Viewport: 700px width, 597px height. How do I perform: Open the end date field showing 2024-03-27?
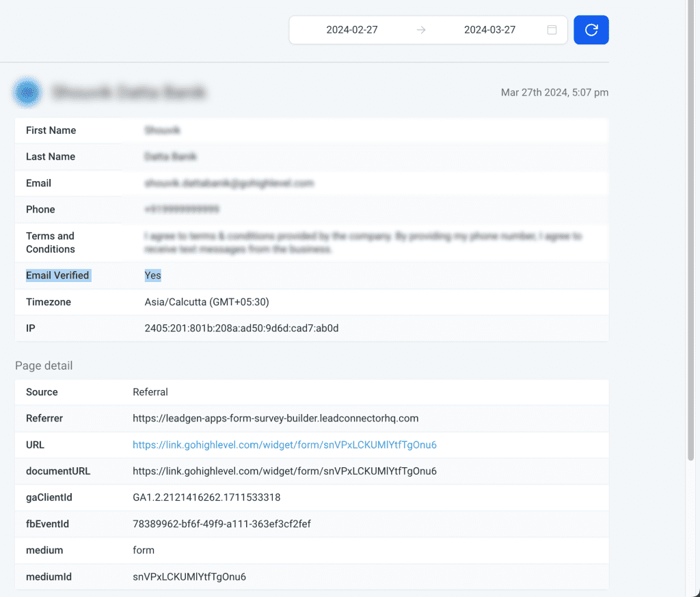[489, 29]
